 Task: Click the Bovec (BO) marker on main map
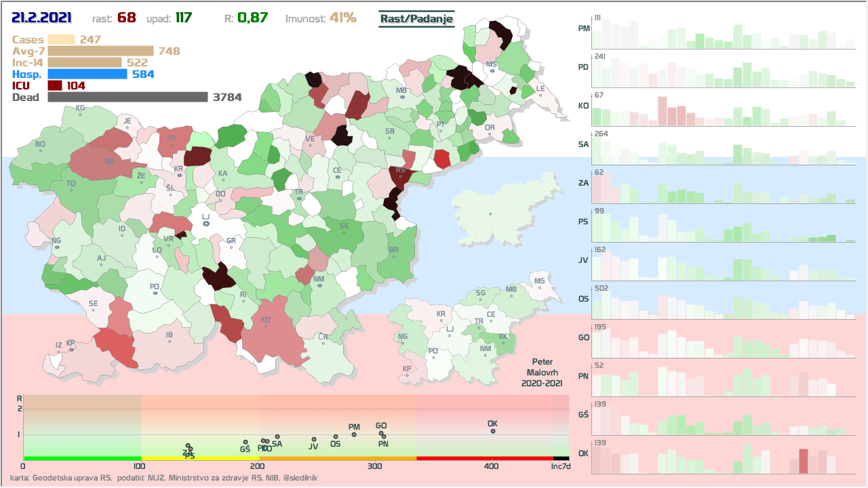click(x=40, y=150)
